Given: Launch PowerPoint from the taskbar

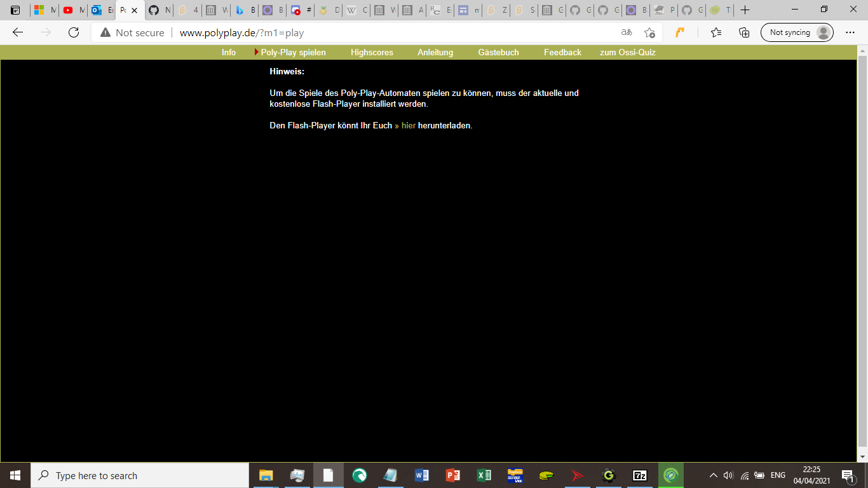Looking at the screenshot, I should [x=452, y=475].
